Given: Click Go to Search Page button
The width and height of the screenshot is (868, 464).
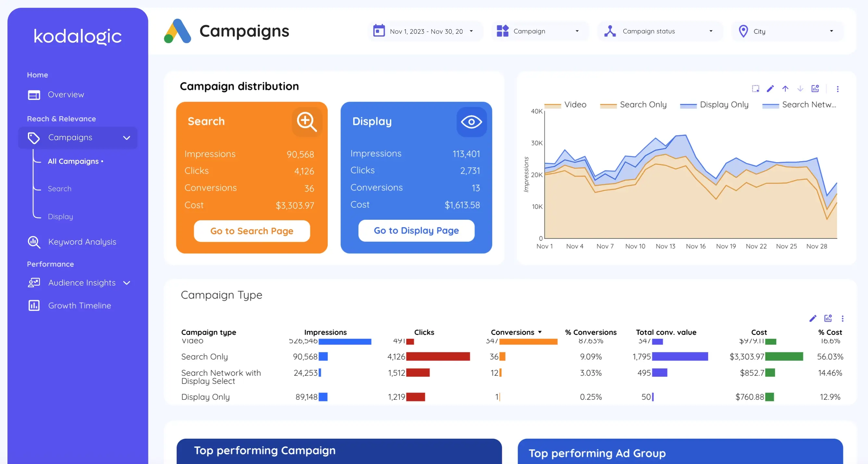Looking at the screenshot, I should (x=252, y=231).
